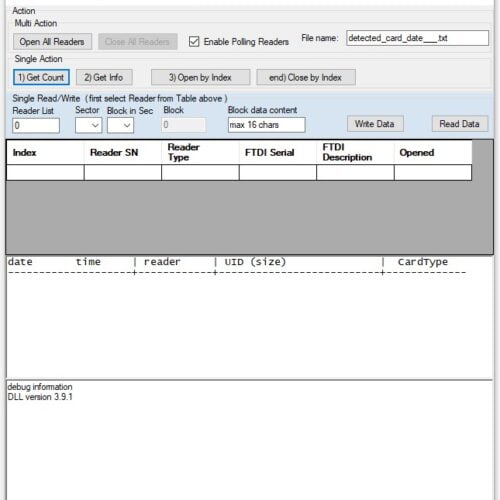This screenshot has width=500, height=500.
Task: Focus the Block data content field
Action: pos(266,125)
